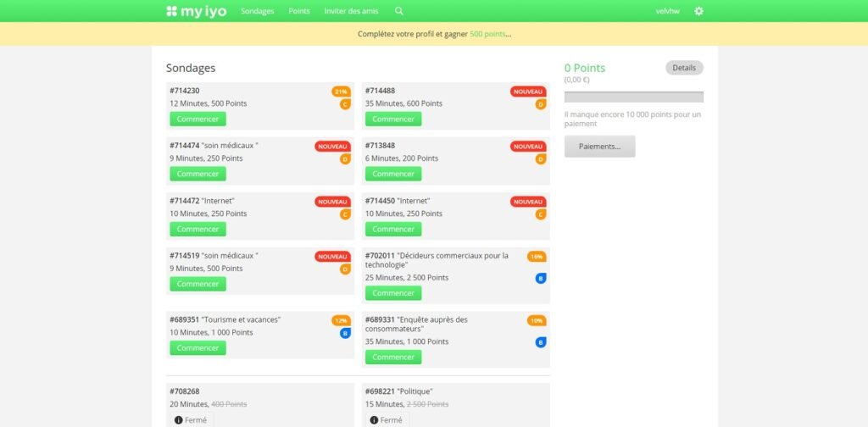Screen dimensions: 868x427
Task: Click Commencer for survey #689331
Action: tap(393, 357)
